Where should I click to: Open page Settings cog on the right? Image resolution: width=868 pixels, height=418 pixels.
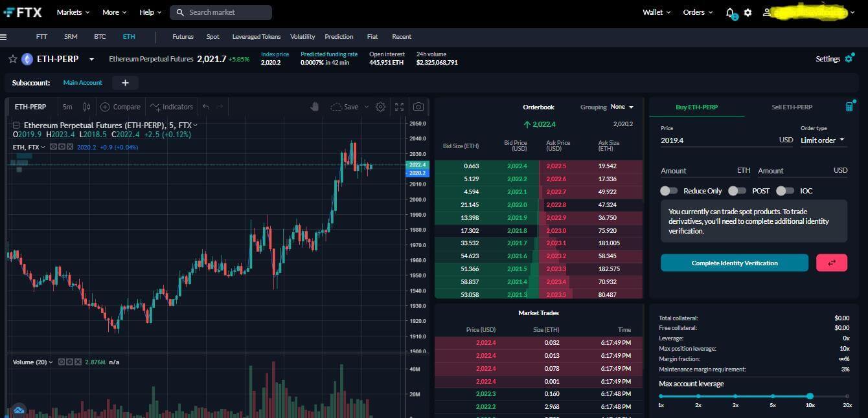[849, 59]
